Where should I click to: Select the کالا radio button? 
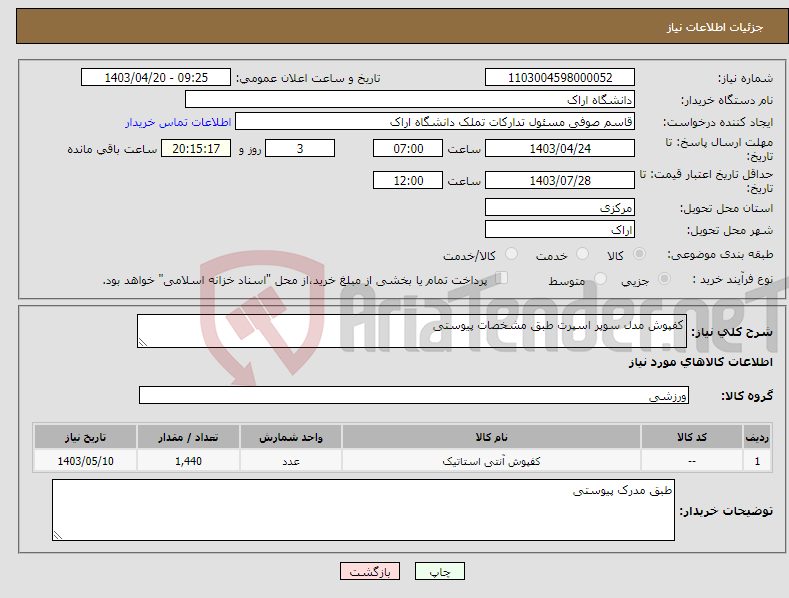[x=639, y=254]
